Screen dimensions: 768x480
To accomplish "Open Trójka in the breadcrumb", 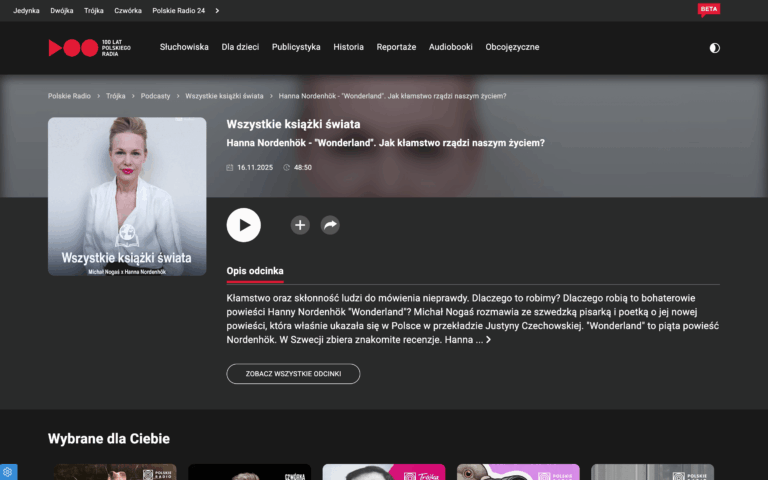I will [x=115, y=96].
